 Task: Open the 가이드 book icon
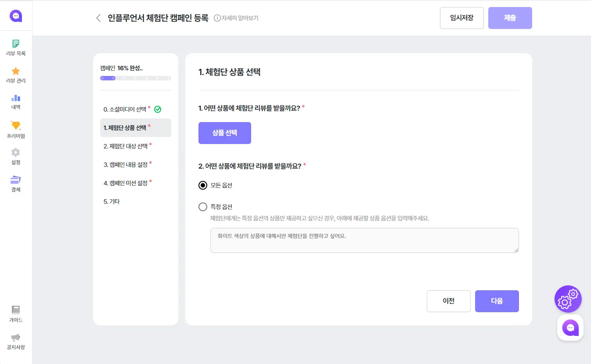coord(16,310)
